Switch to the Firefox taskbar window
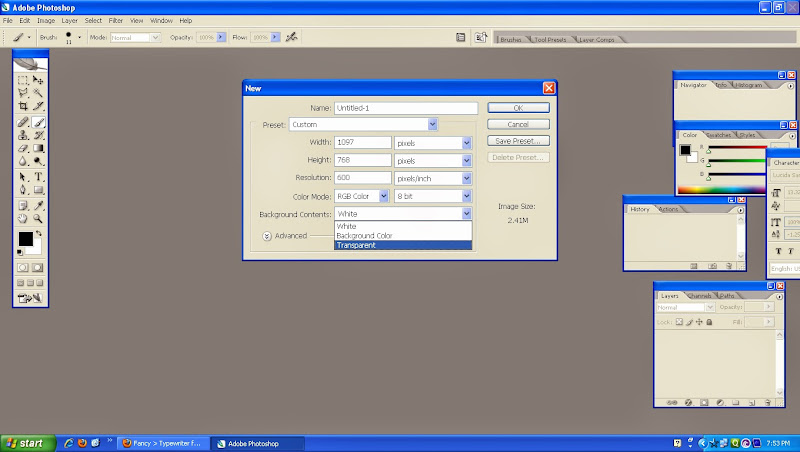Viewport: 800px width, 452px height. pyautogui.click(x=163, y=443)
